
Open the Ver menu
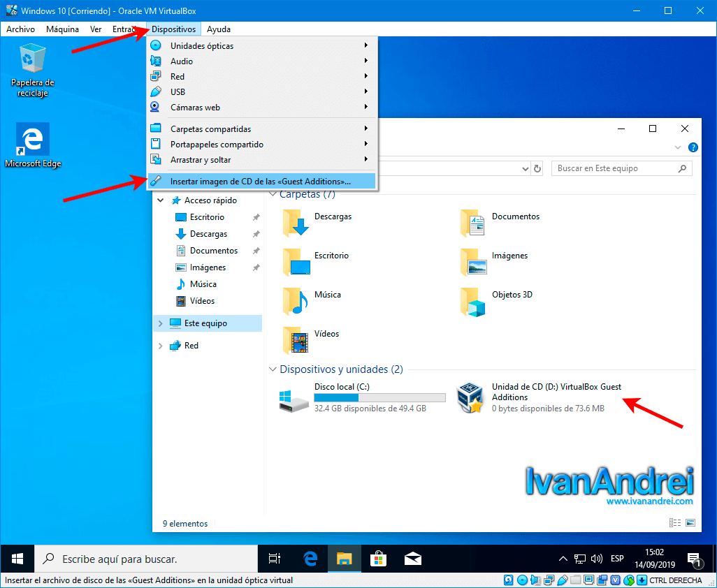point(96,29)
